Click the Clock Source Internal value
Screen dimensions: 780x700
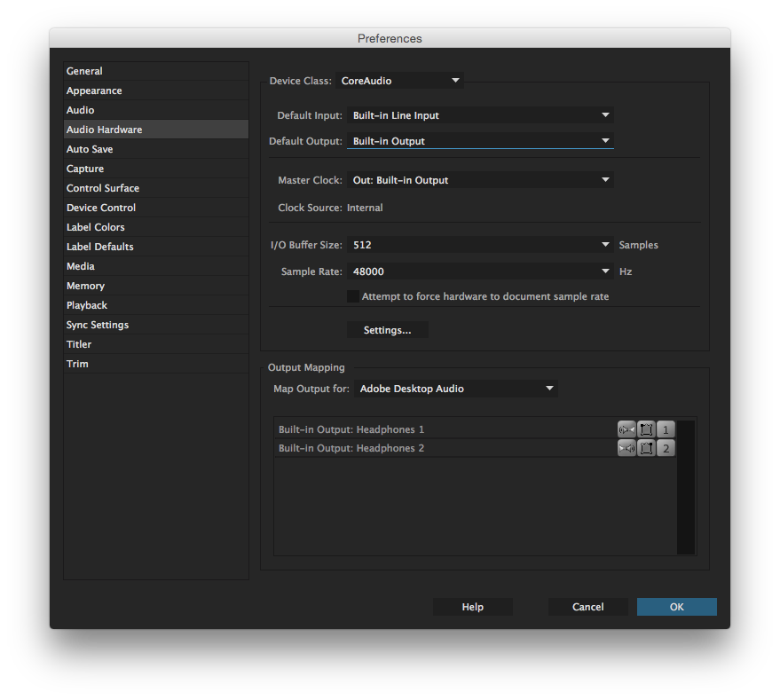365,208
